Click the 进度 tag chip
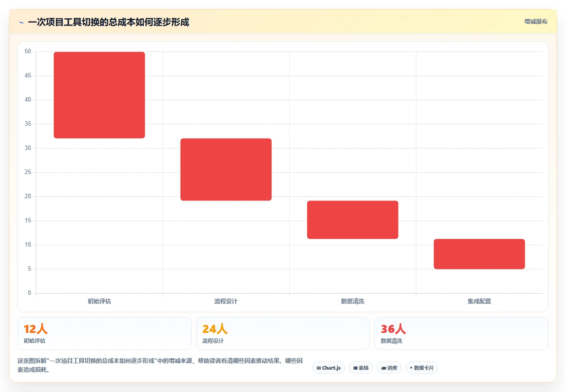This screenshot has width=566, height=392. pos(389,368)
